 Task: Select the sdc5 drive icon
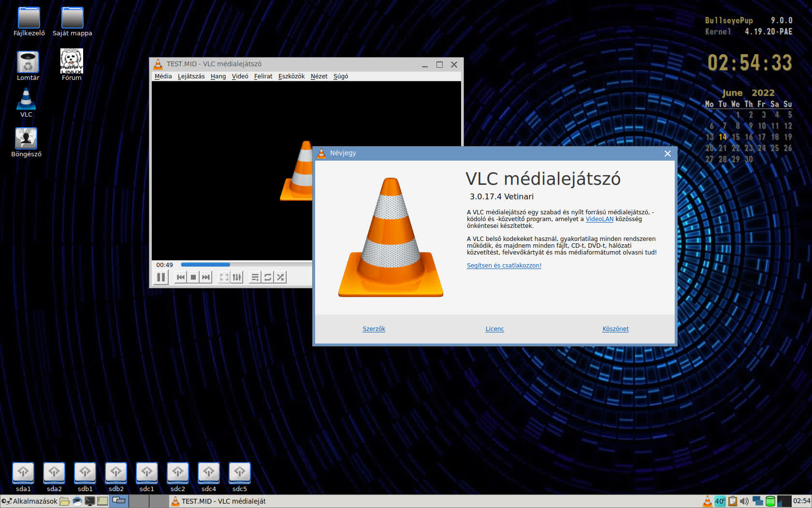240,477
